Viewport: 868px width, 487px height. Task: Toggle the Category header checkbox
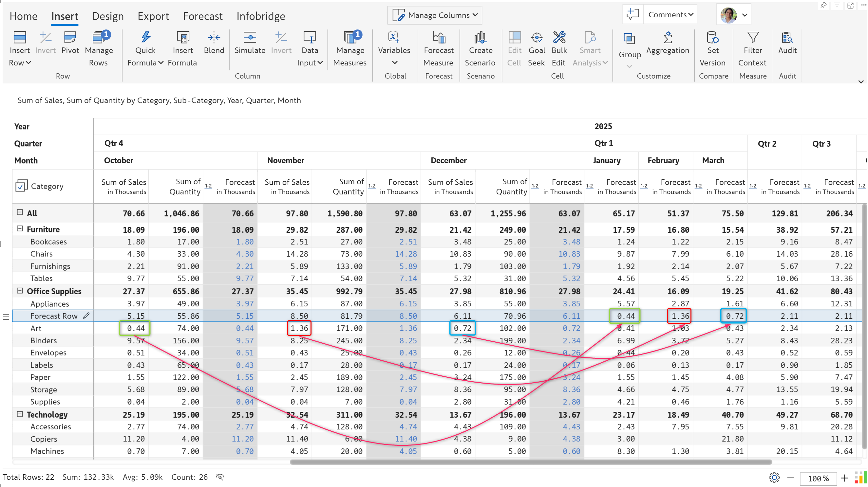pyautogui.click(x=21, y=186)
